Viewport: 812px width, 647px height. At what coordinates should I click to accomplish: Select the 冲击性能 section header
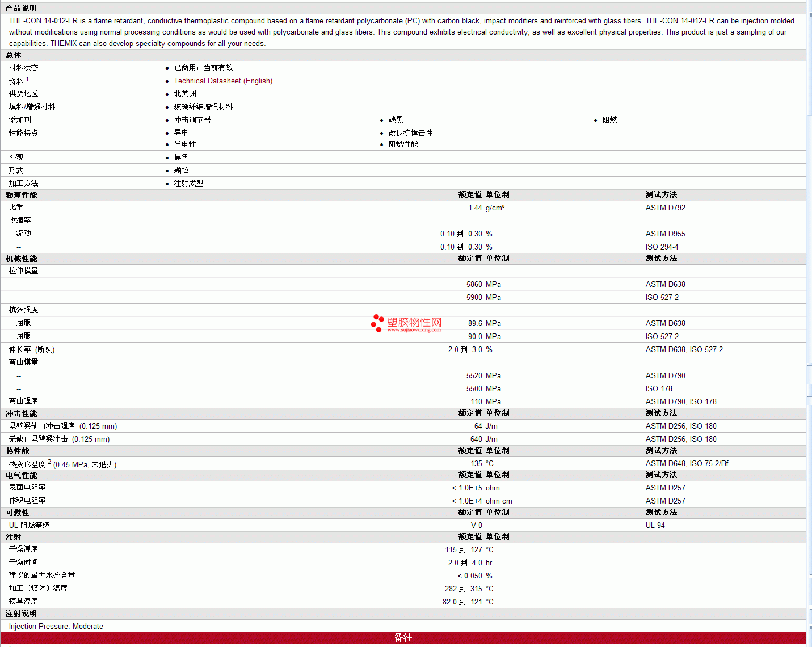click(21, 413)
